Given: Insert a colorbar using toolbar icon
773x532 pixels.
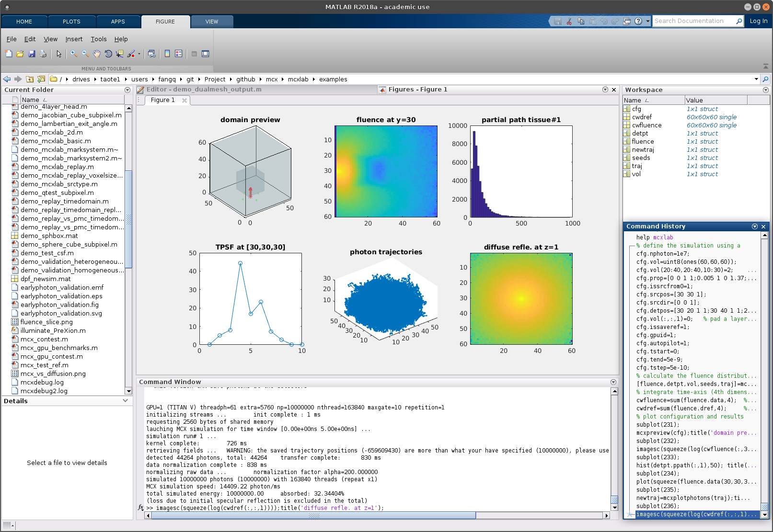Looking at the screenshot, I should pos(167,54).
